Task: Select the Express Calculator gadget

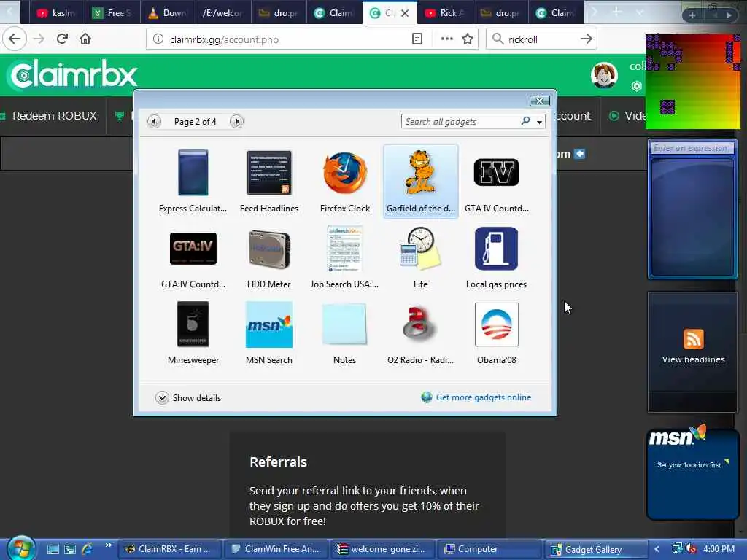Action: pos(193,181)
